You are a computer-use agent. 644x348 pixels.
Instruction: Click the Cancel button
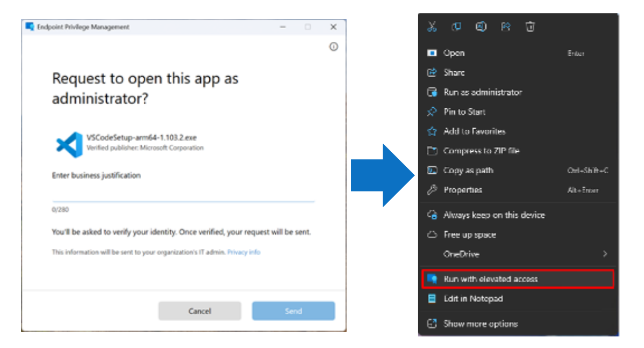200,311
